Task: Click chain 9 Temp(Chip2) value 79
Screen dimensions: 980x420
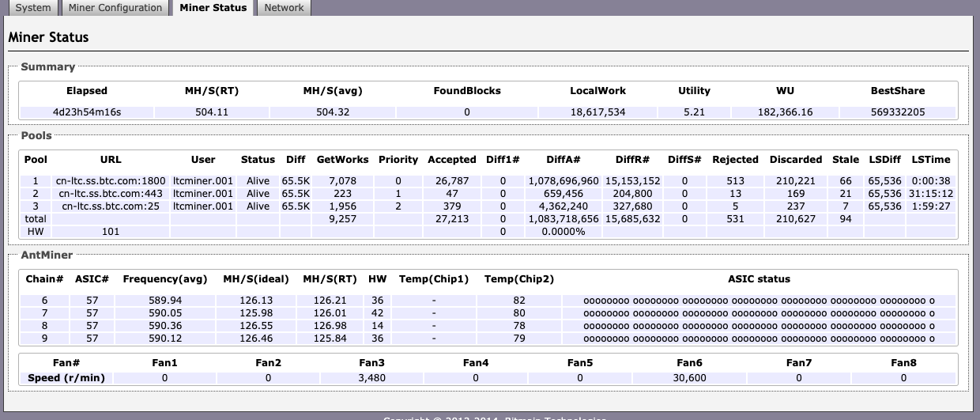Action: click(x=519, y=339)
